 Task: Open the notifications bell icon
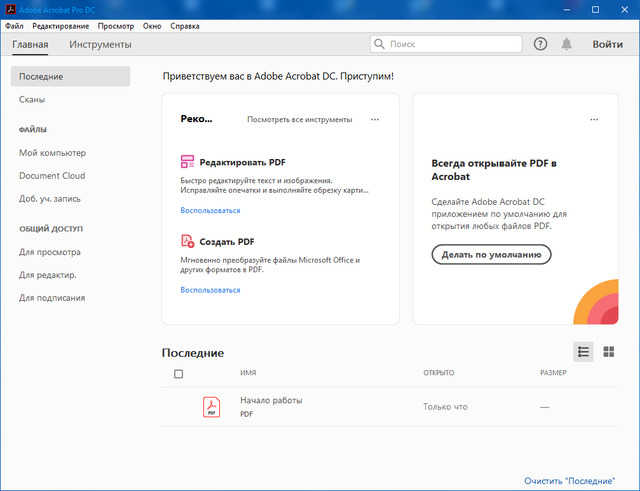tap(567, 44)
